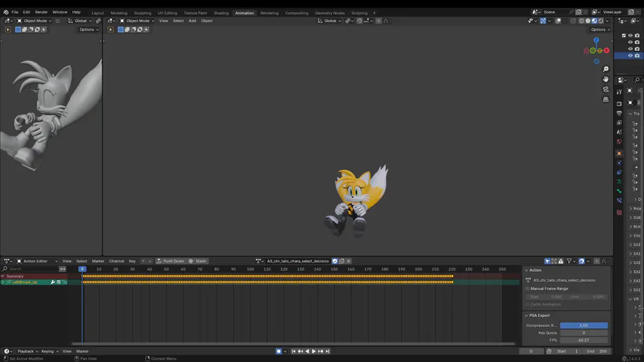The image size is (644, 362).
Task: Toggle the collection exclude checkbox in outliner
Action: tap(624, 36)
